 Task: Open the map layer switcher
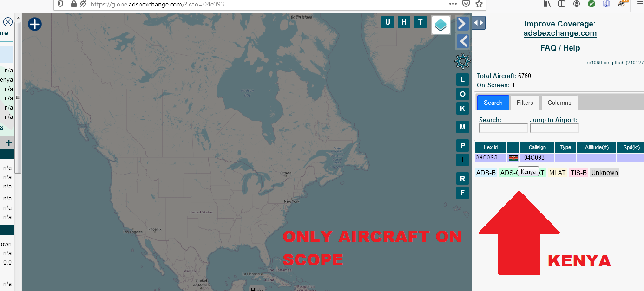tap(441, 25)
